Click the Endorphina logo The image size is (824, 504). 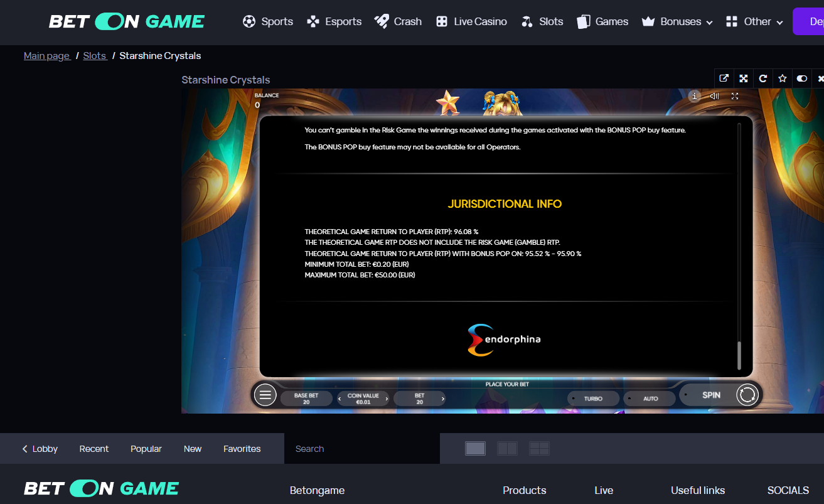(x=504, y=340)
